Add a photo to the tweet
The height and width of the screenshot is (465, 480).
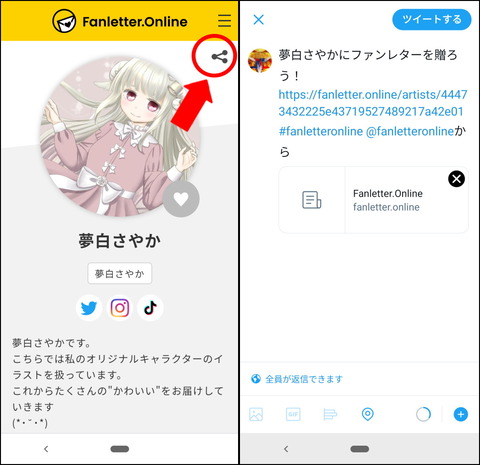pyautogui.click(x=256, y=414)
